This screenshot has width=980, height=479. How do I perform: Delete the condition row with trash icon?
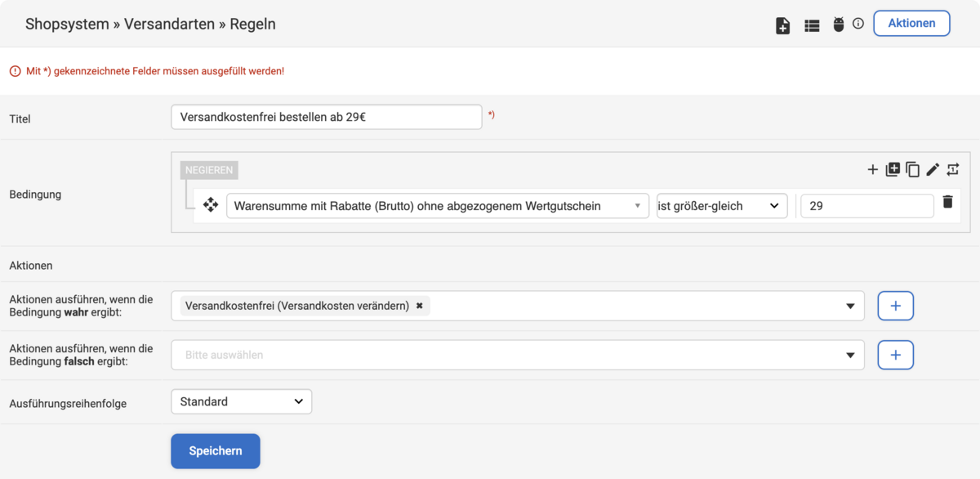click(x=947, y=201)
